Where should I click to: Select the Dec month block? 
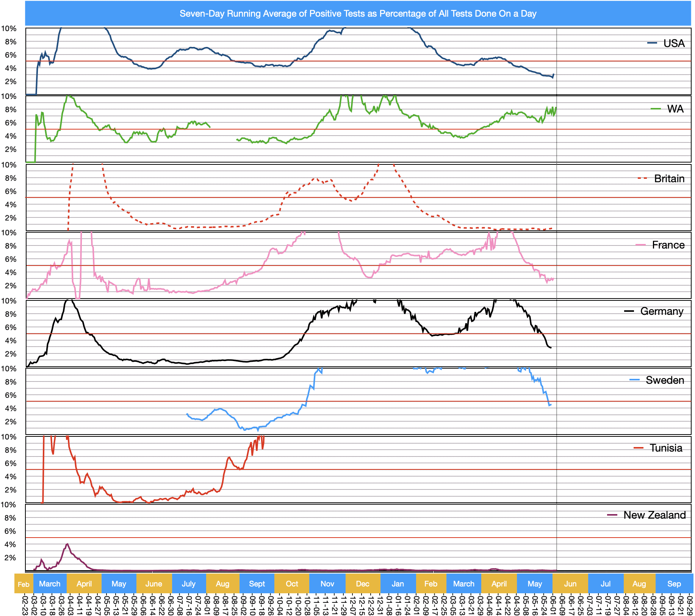pos(363,584)
